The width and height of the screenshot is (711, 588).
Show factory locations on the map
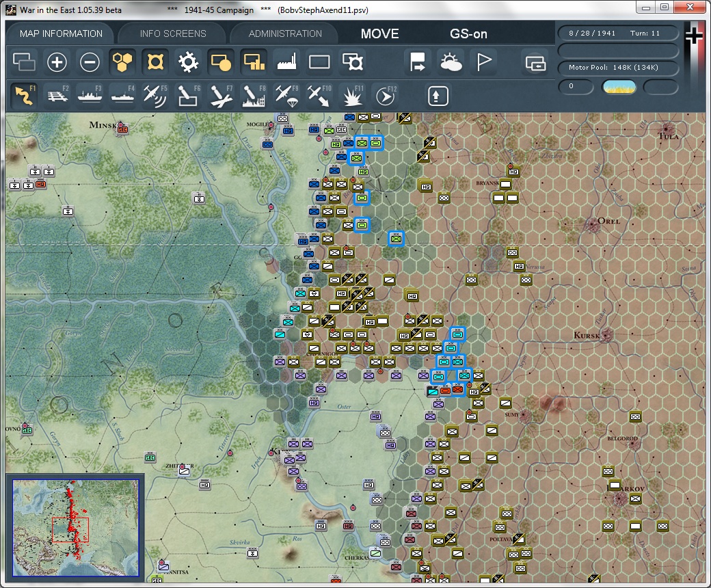pyautogui.click(x=286, y=62)
